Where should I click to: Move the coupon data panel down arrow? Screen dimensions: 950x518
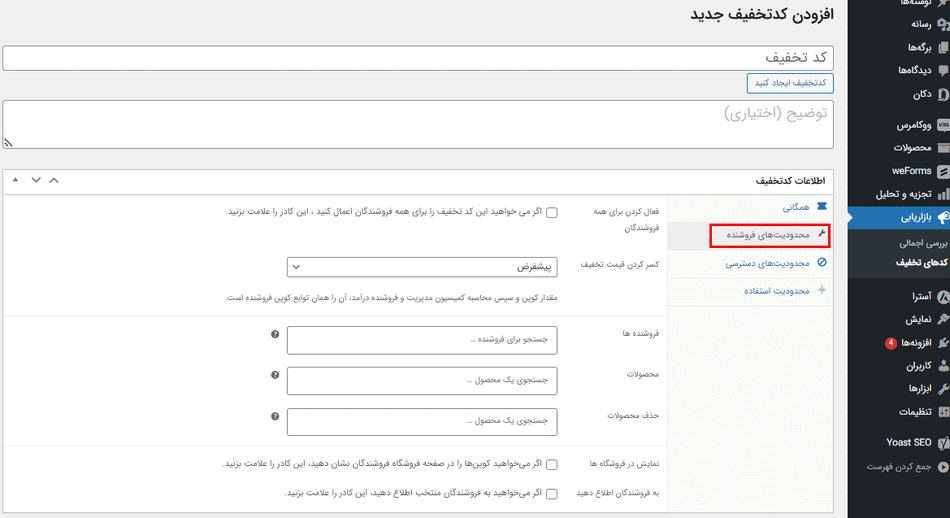pos(36,181)
